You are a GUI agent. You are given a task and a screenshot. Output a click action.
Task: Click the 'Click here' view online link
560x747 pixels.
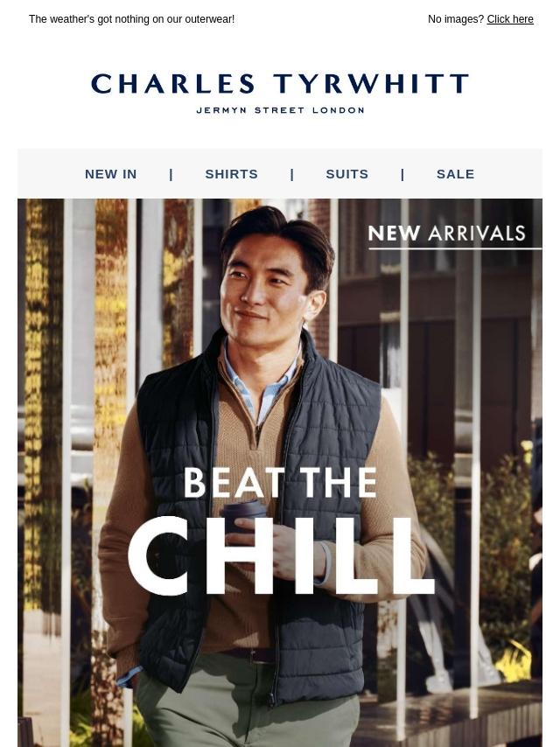509,19
